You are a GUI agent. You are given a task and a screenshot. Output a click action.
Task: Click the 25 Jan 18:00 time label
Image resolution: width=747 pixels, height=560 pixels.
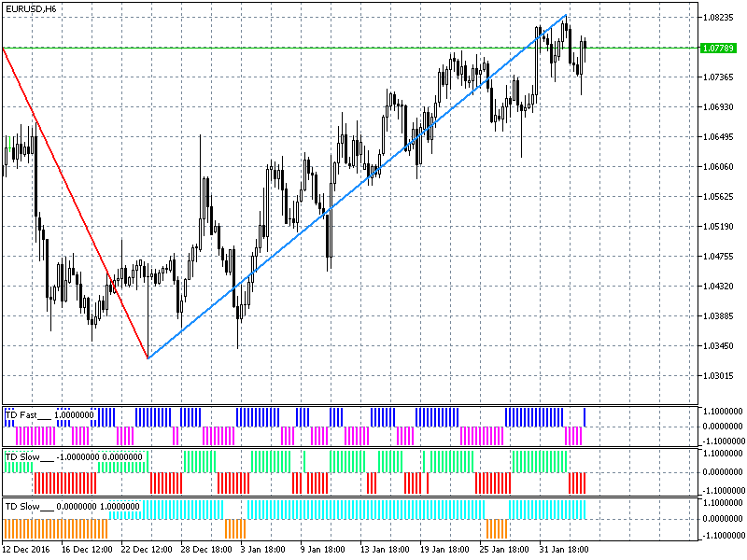point(504,550)
